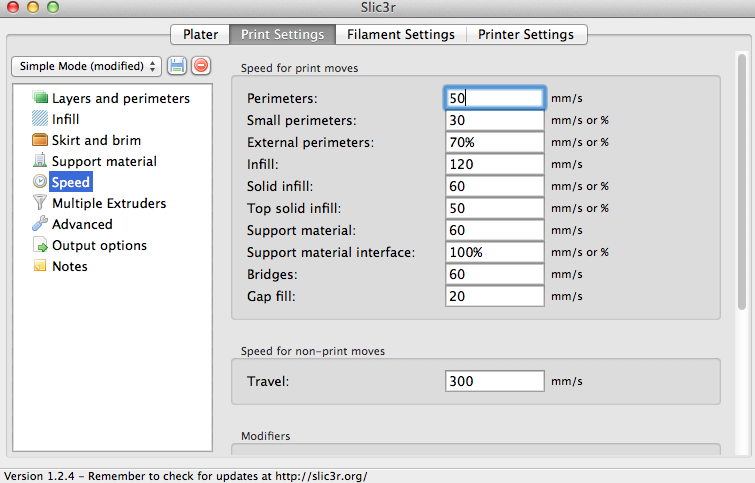Click the Perimeters speed input field
Viewport: 755px width, 483px height.
pyautogui.click(x=495, y=98)
